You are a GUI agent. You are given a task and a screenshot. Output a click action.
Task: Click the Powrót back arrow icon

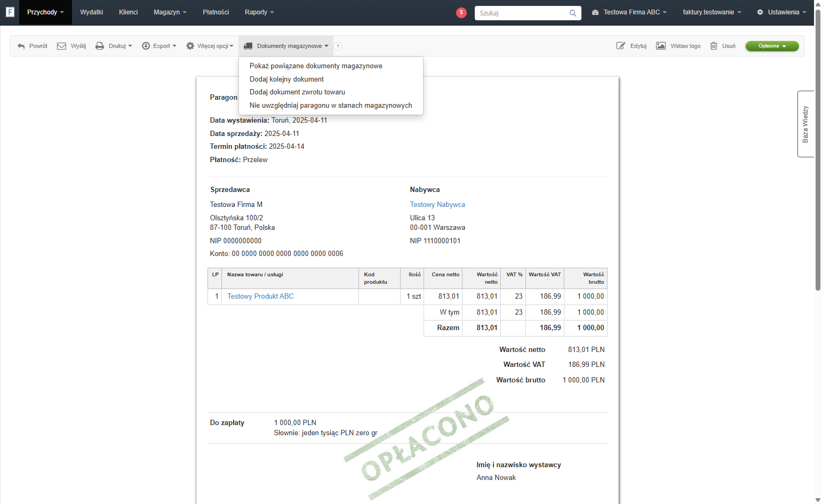21,46
